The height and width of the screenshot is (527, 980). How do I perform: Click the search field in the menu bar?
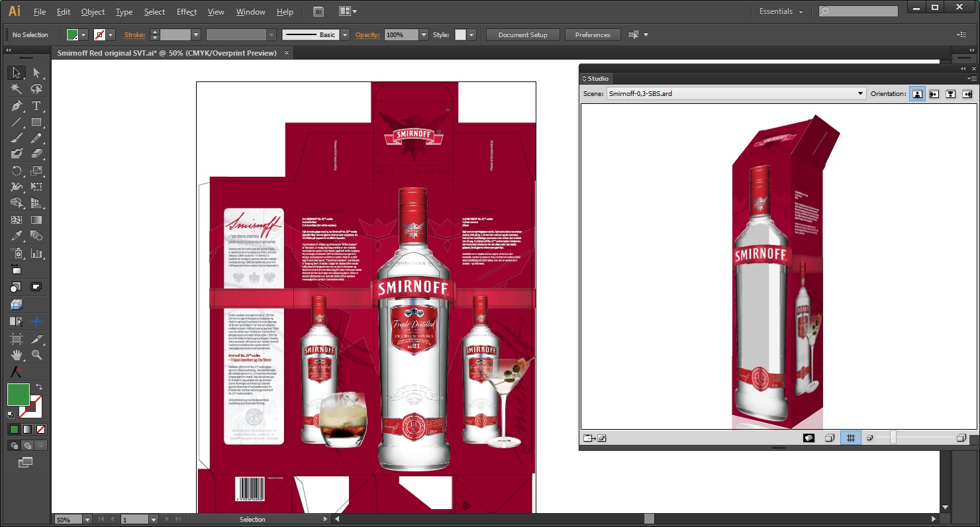pos(858,11)
